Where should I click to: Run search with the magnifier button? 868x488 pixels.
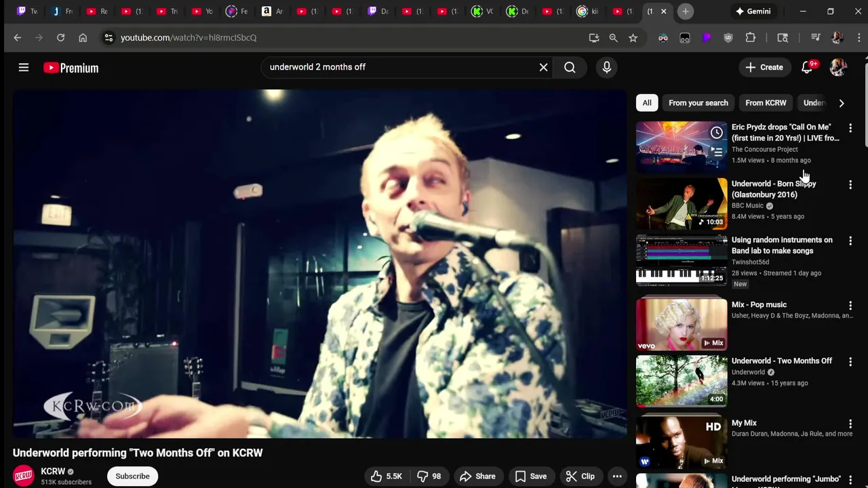coord(570,67)
